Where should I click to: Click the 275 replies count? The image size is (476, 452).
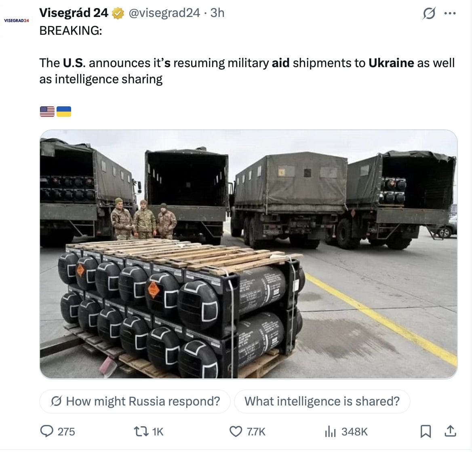(x=66, y=432)
